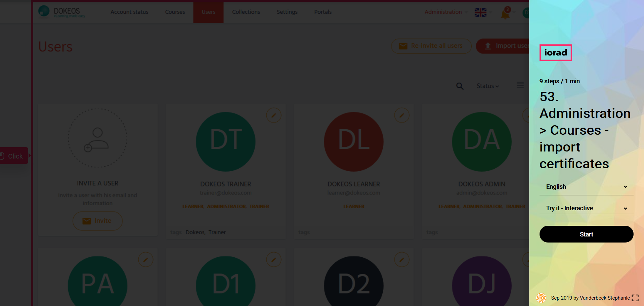Click the iorad logo
The image size is (644, 306).
555,53
